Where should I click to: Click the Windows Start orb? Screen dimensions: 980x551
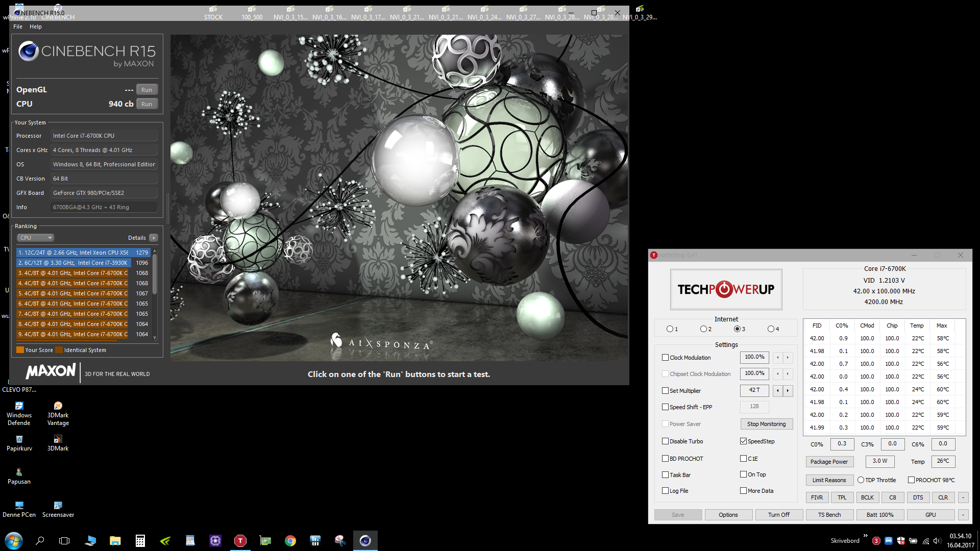click(x=14, y=540)
